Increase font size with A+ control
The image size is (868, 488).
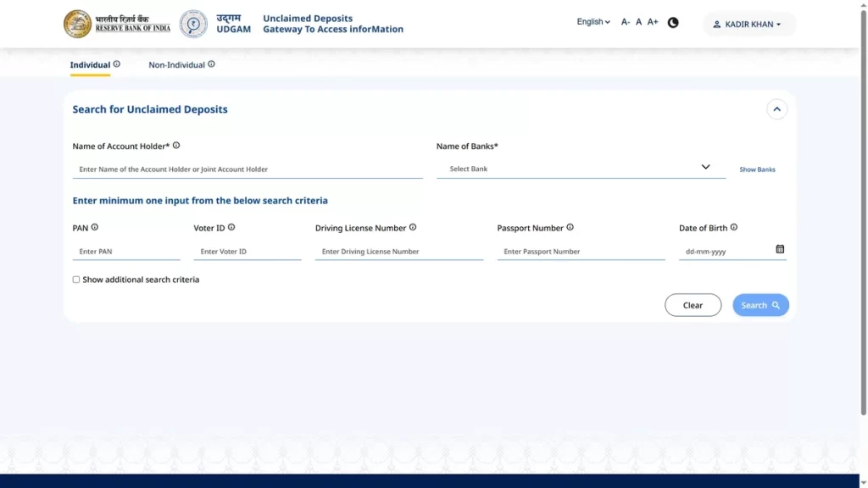coord(653,22)
